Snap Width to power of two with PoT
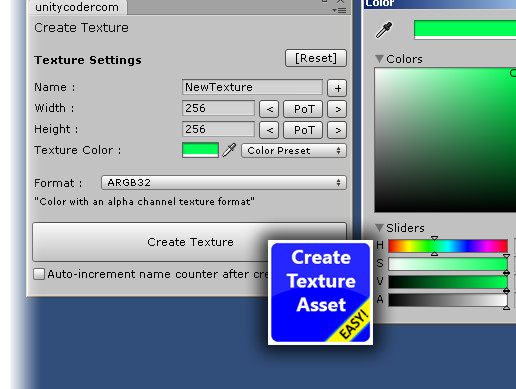The width and height of the screenshot is (516, 389). point(303,109)
